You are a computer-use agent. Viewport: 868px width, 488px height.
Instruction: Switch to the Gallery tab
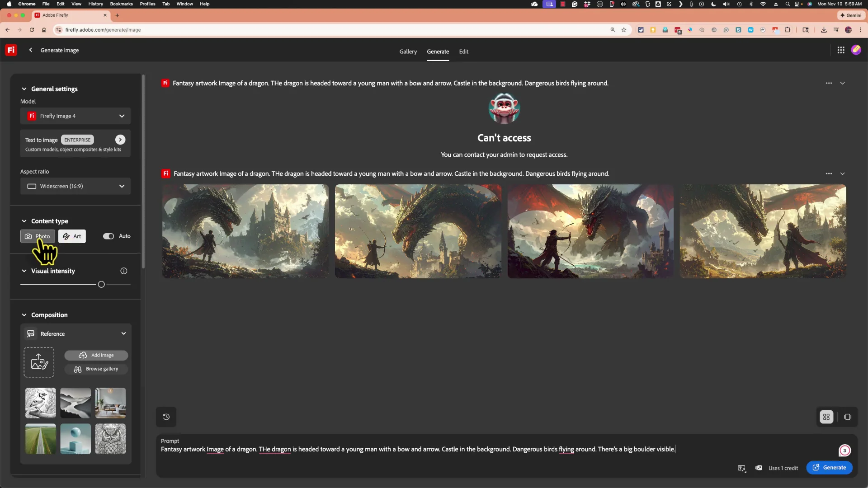click(408, 52)
